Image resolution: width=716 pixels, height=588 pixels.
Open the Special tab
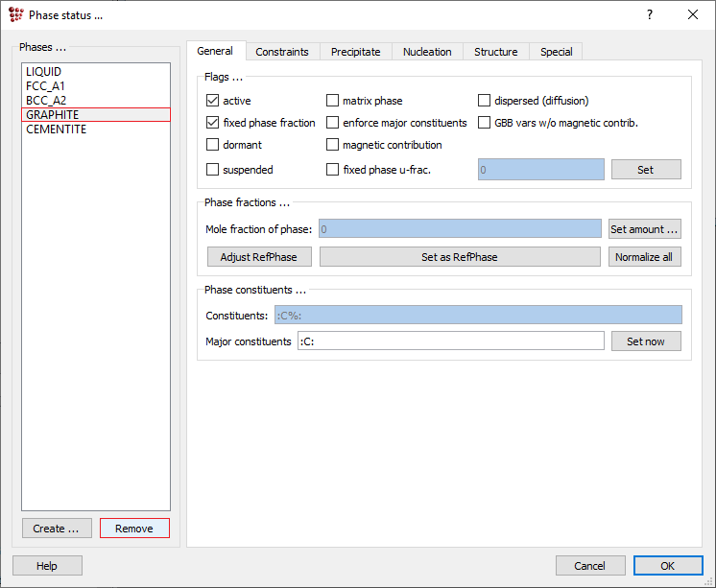click(556, 52)
